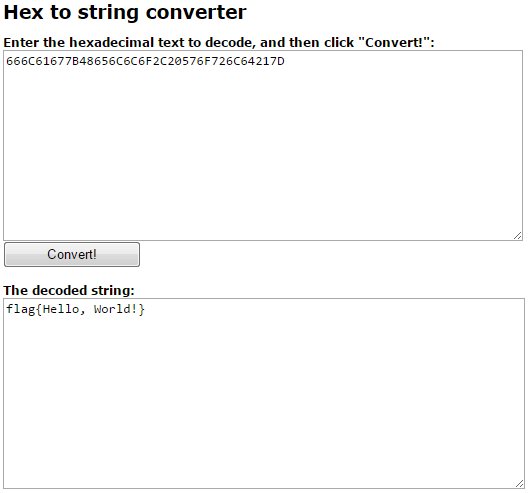Click the word "Hello" in decoded output
The width and height of the screenshot is (528, 493).
[61, 309]
